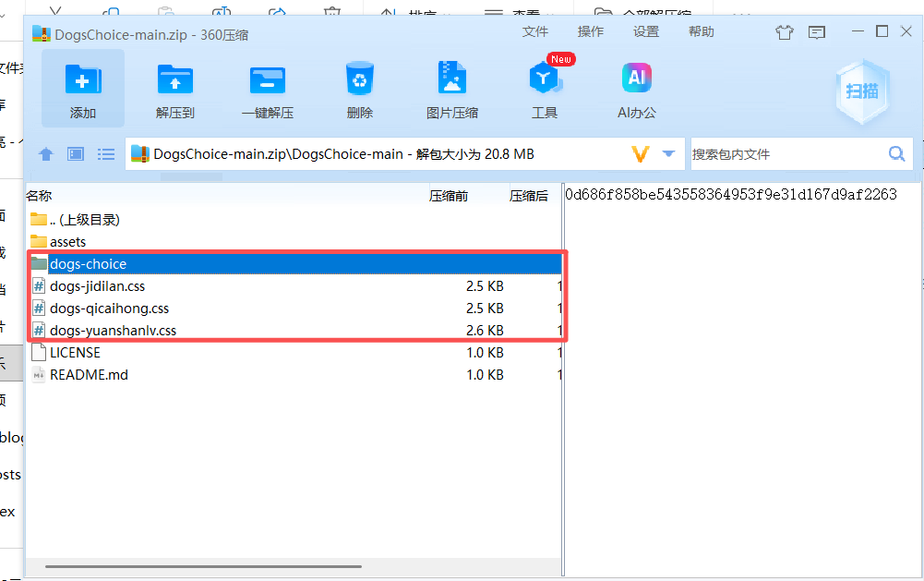The image size is (924, 581).
Task: Open the Tools (工具) icon
Action: pyautogui.click(x=545, y=80)
